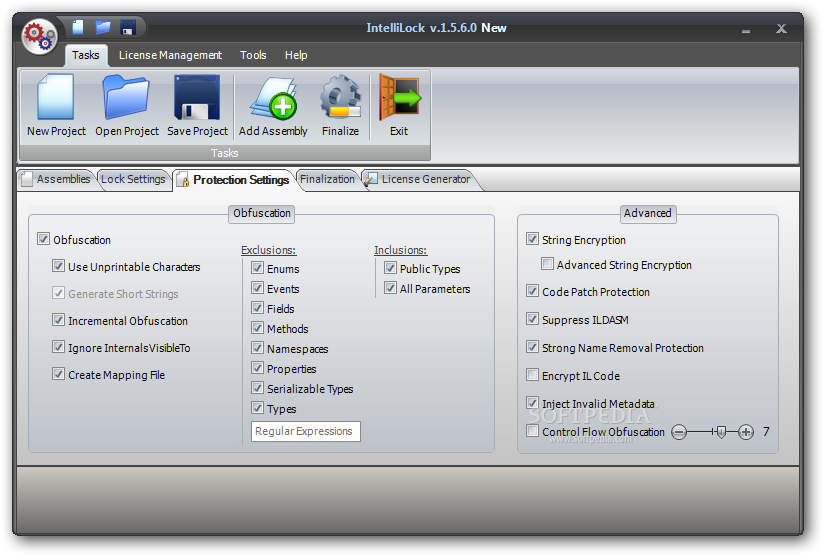Switch to the Lock Settings tab
The image size is (824, 556).
coord(133,179)
